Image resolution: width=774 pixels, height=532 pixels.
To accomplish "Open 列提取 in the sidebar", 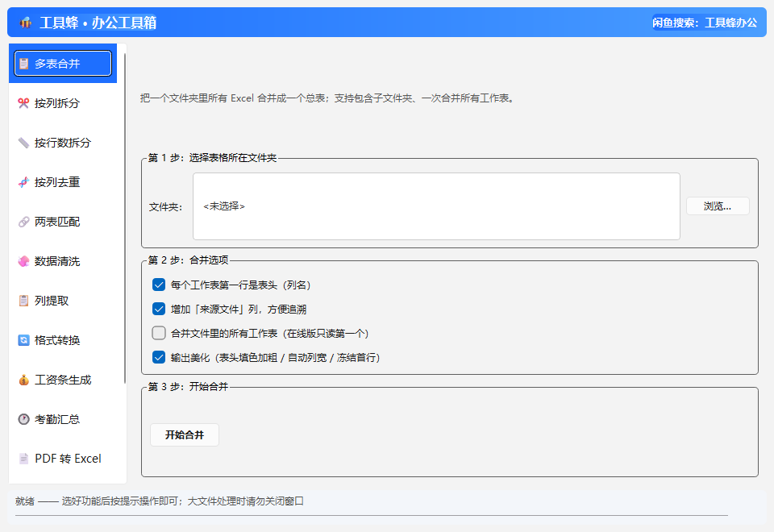I will point(63,301).
